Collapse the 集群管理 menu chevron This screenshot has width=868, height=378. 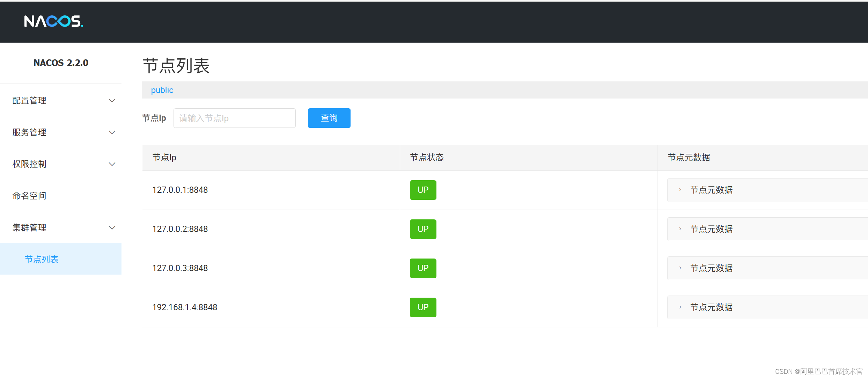point(112,228)
